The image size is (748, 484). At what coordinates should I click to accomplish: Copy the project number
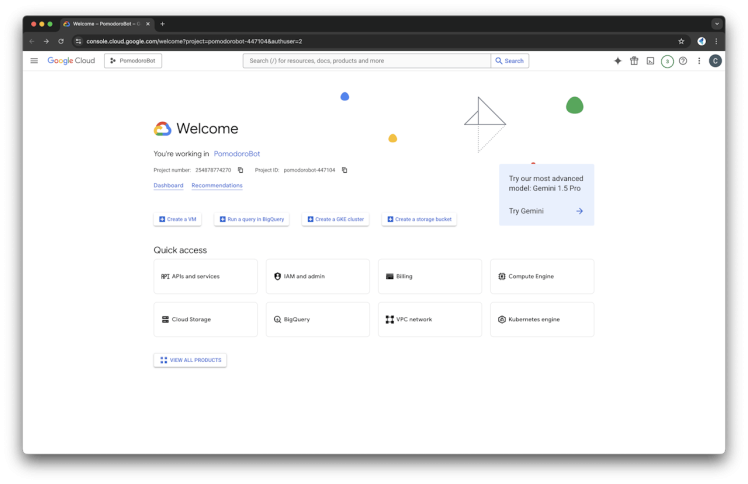tap(240, 170)
